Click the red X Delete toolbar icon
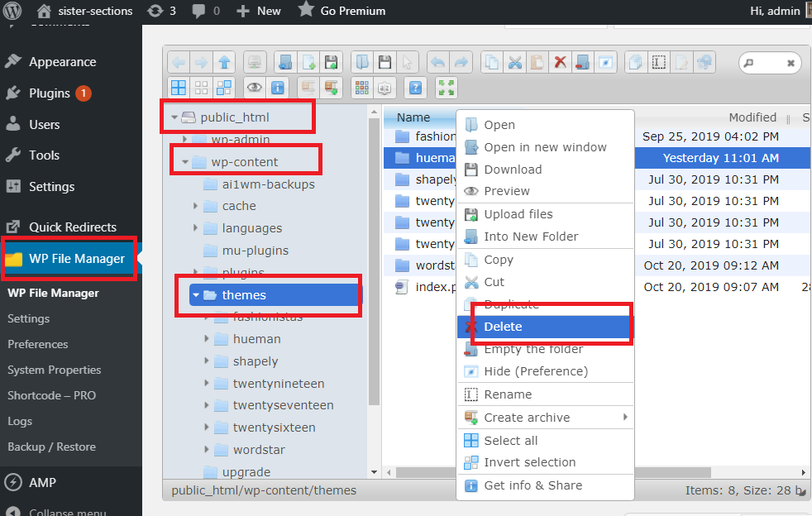Viewport: 812px width, 516px height. [561, 63]
